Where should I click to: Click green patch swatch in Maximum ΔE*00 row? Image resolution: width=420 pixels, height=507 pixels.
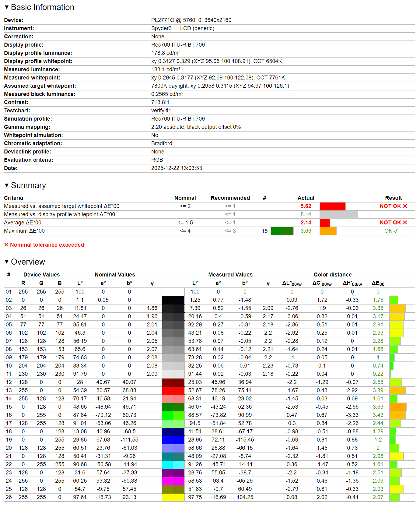(282, 231)
